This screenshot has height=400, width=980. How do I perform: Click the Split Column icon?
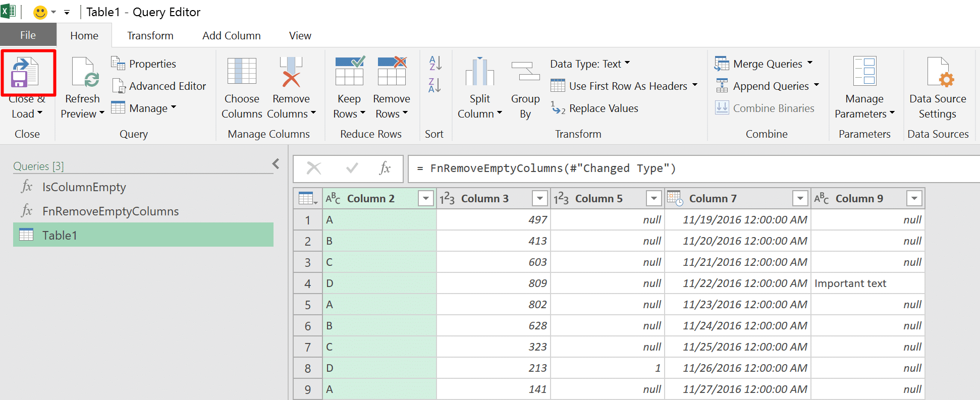[479, 72]
